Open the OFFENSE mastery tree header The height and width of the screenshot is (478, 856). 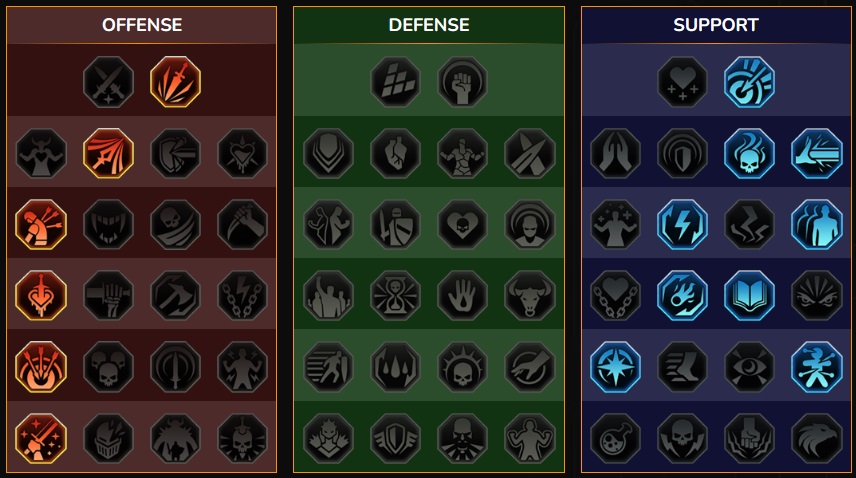142,25
